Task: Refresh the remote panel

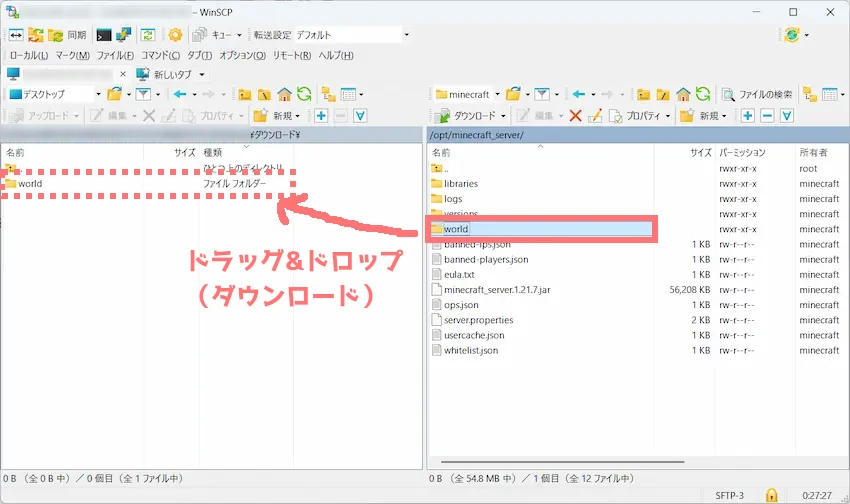Action: point(703,94)
